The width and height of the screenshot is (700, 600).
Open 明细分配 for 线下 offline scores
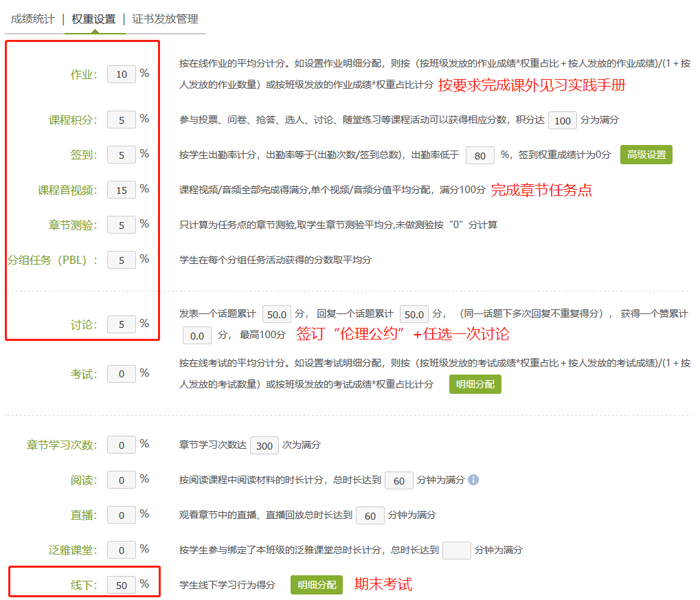[x=316, y=585]
